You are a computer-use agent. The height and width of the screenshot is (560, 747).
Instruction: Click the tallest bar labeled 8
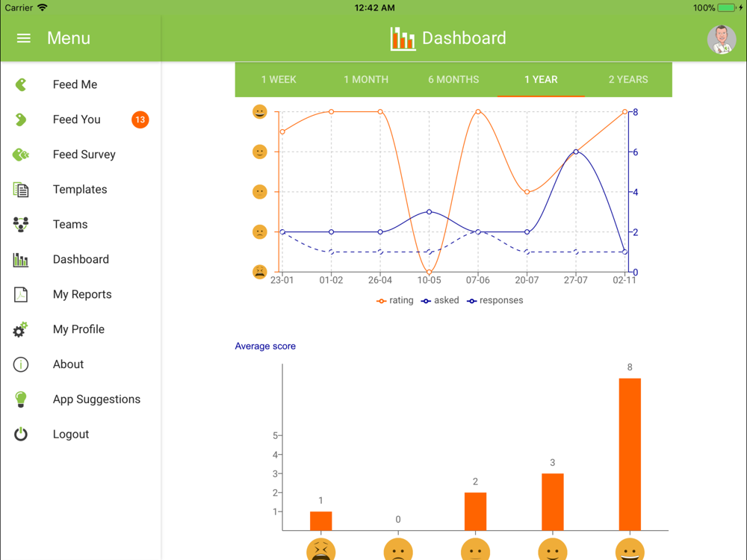[x=630, y=454]
